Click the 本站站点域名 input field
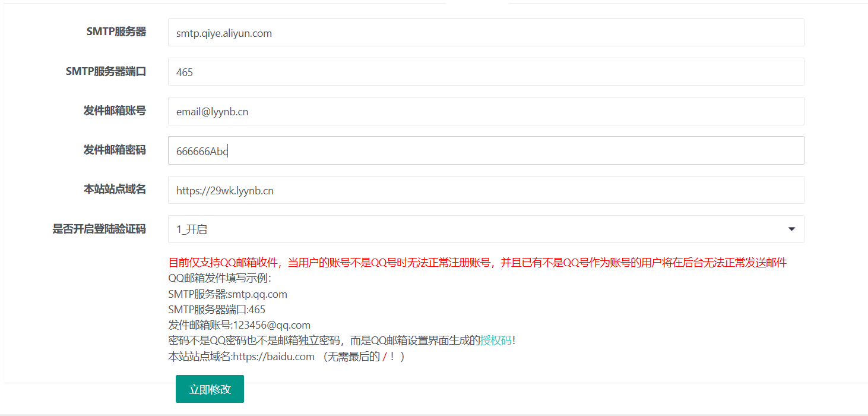Image resolution: width=868 pixels, height=416 pixels. (486, 190)
